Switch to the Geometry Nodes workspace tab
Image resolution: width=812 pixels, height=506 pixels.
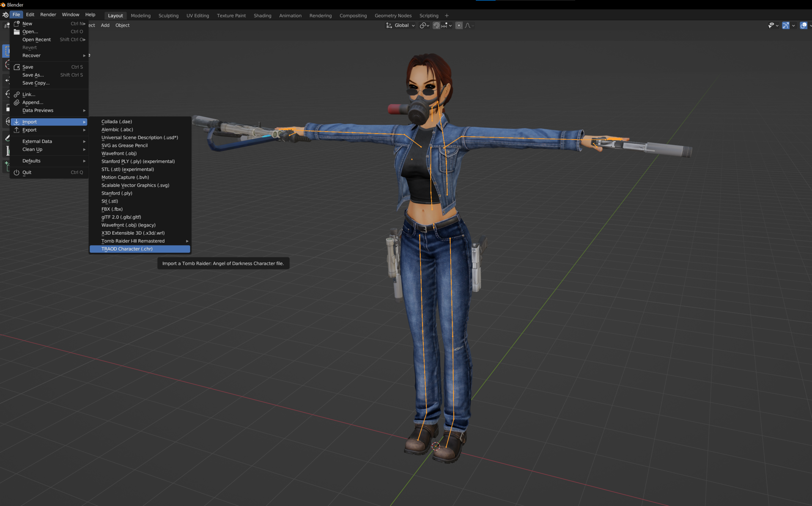point(393,16)
